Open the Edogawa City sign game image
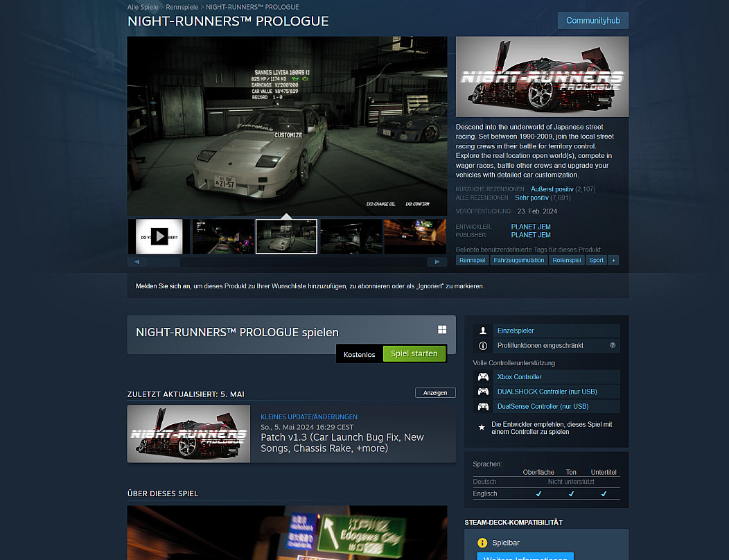 [287, 533]
